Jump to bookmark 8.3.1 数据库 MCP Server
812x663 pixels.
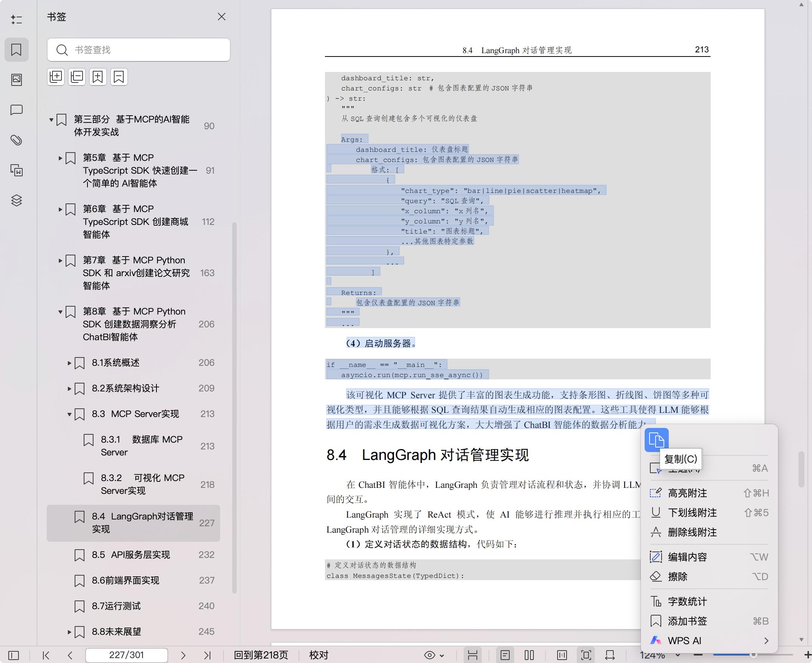pyautogui.click(x=133, y=446)
